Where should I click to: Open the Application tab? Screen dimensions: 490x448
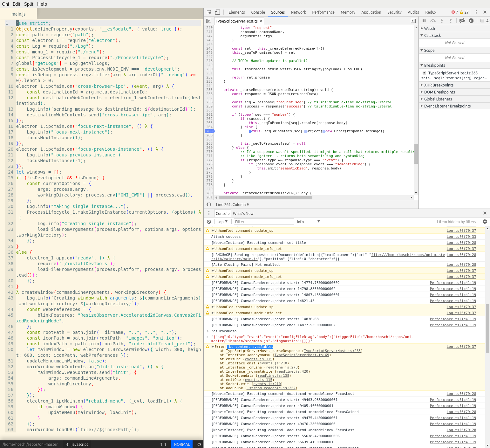[371, 12]
